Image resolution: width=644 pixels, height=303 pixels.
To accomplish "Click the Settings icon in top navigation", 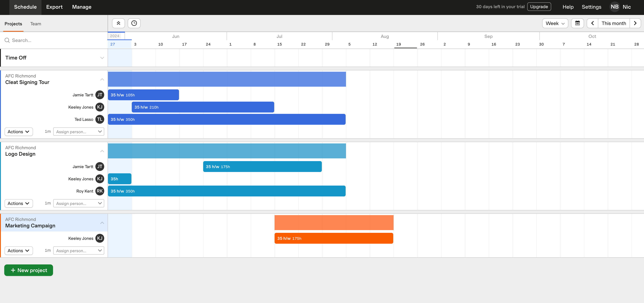I will (x=592, y=7).
